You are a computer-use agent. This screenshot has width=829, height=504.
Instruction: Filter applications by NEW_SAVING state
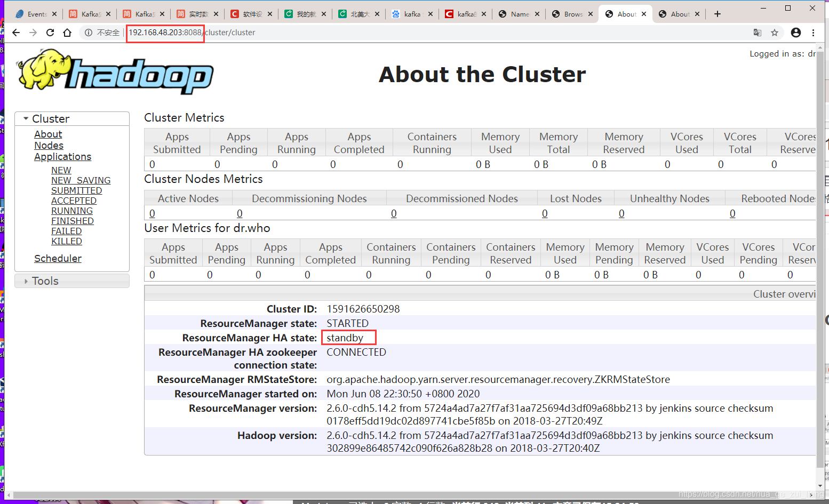(81, 180)
